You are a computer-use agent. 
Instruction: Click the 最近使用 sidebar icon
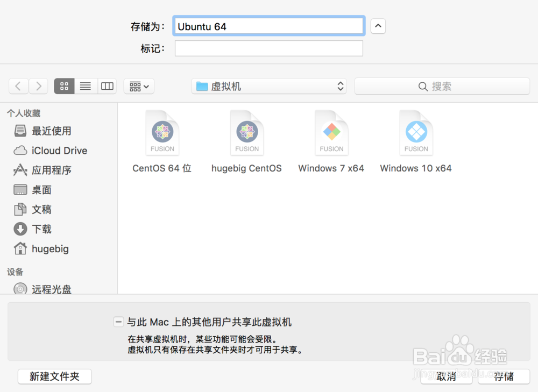pos(20,131)
